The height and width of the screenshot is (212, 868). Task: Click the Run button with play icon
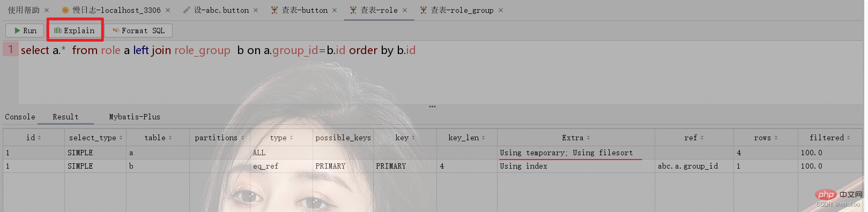pyautogui.click(x=25, y=31)
